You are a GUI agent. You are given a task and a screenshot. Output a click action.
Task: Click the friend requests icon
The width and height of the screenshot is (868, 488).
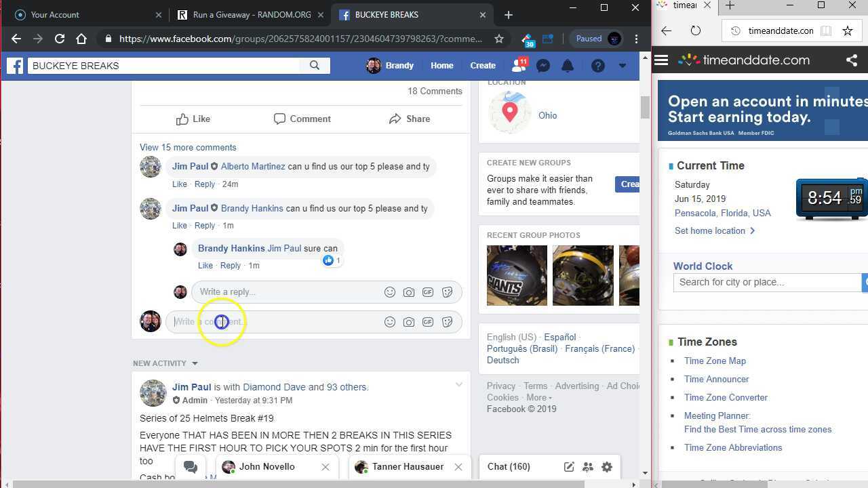pyautogui.click(x=519, y=66)
